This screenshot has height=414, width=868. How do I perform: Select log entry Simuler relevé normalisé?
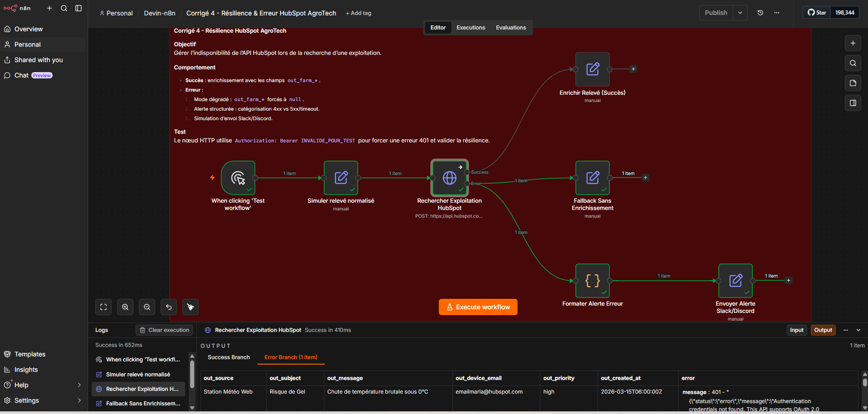tap(138, 375)
